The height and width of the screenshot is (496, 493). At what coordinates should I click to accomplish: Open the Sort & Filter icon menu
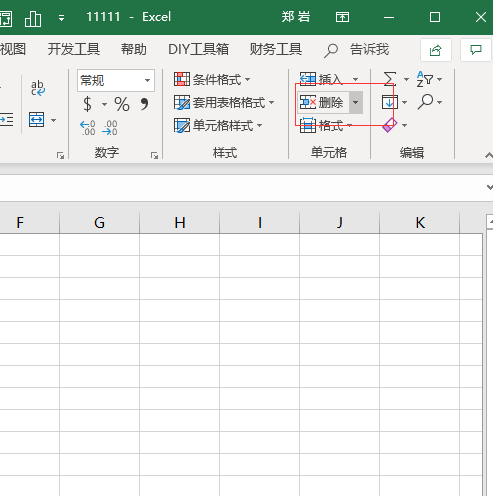coord(429,79)
